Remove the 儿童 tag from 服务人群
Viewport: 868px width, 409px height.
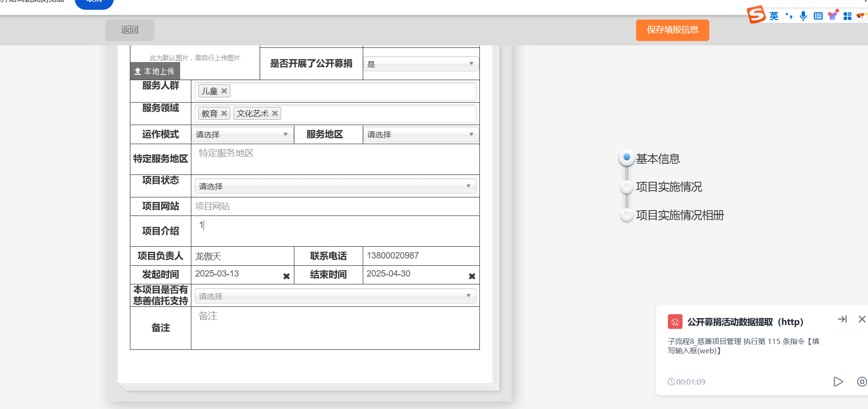pyautogui.click(x=224, y=91)
